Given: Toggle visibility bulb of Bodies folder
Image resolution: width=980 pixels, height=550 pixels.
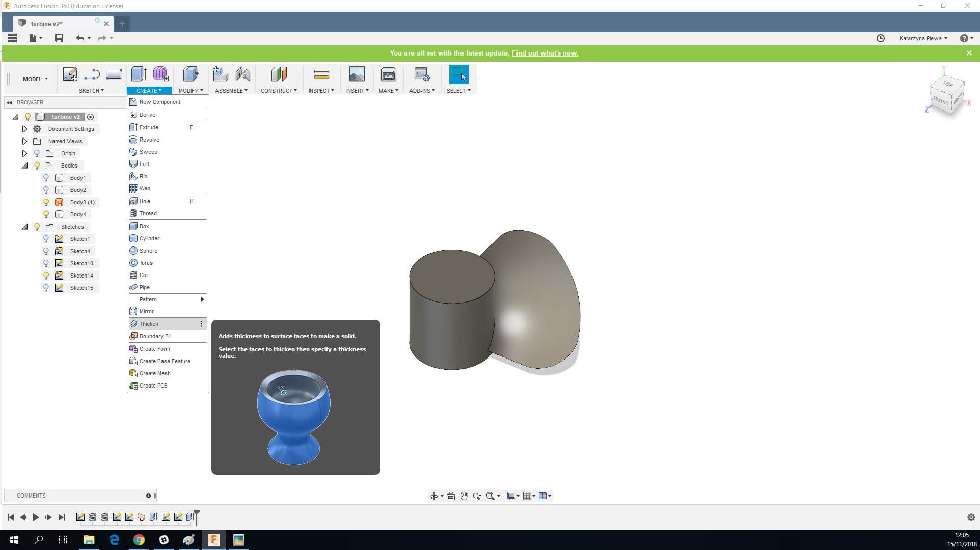Looking at the screenshot, I should (37, 166).
